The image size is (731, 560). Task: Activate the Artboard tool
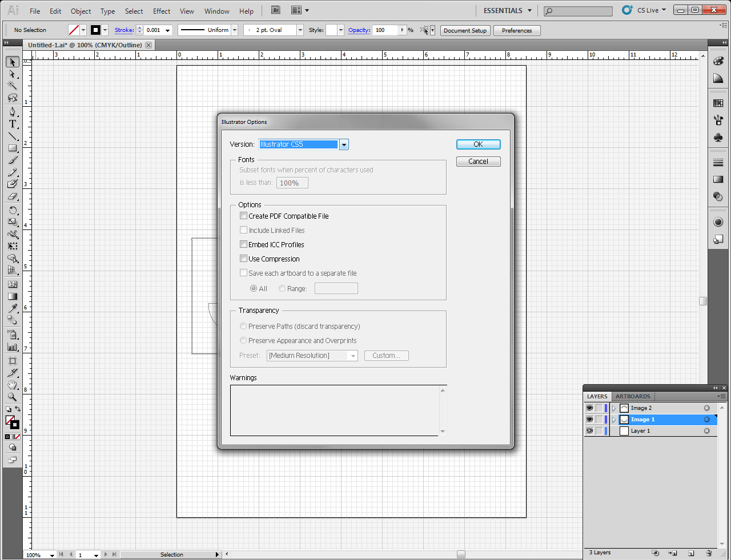coord(13,361)
